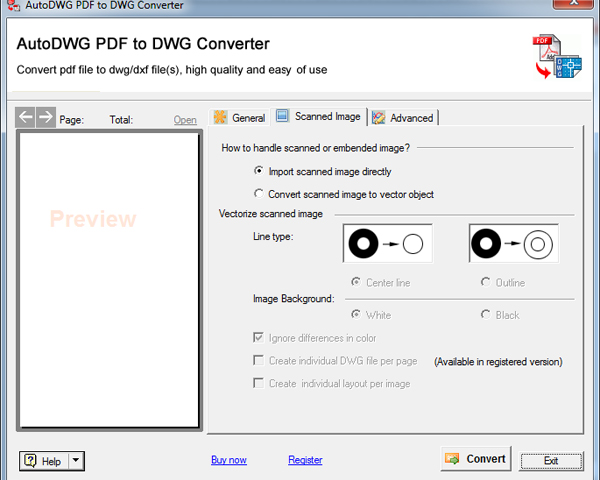Click the Open link above preview
The height and width of the screenshot is (480, 600).
[185, 120]
